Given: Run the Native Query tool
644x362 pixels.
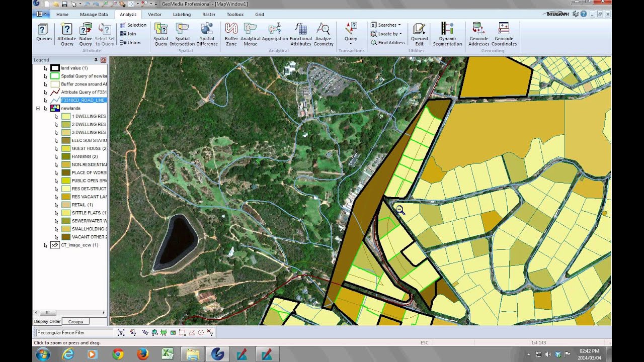Looking at the screenshot, I should tap(86, 35).
